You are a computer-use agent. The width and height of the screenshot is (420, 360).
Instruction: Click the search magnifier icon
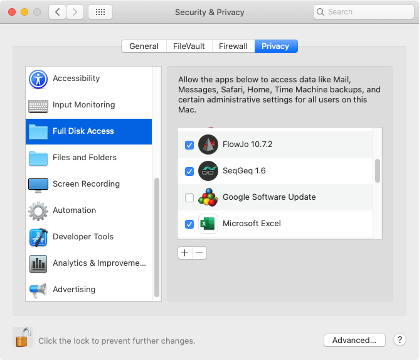click(320, 12)
